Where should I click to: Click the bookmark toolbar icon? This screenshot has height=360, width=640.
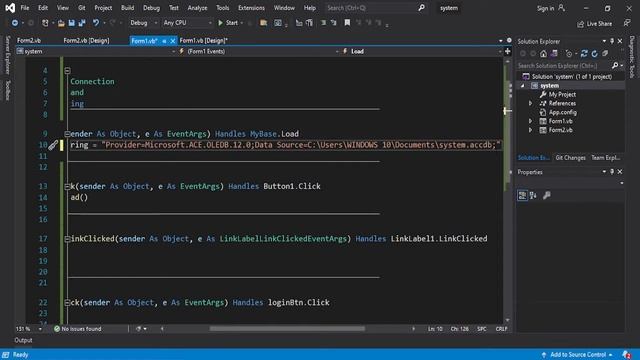347,23
